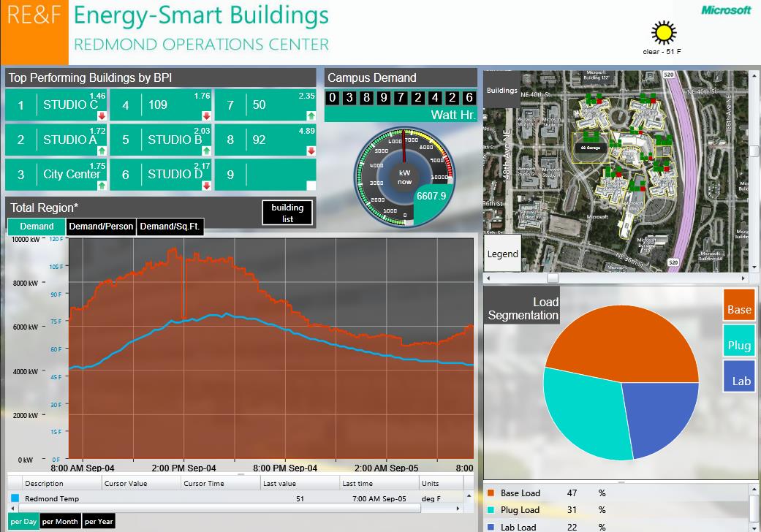Open the Demand/Sq.Ft. tab
The image size is (761, 532).
(x=170, y=227)
